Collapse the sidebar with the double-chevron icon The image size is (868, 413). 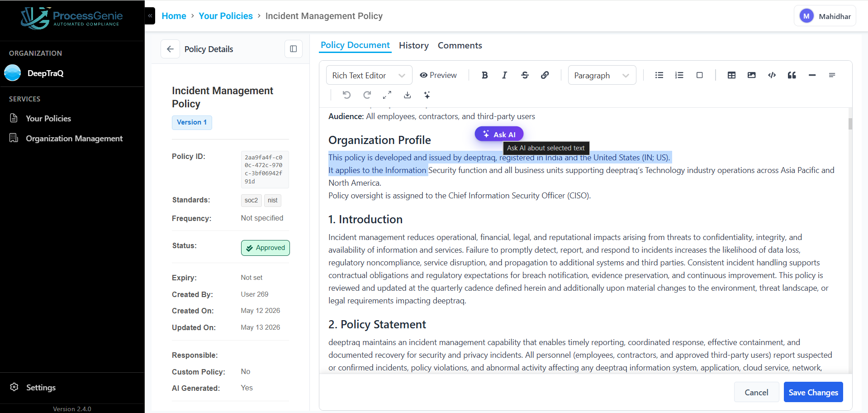coord(150,16)
